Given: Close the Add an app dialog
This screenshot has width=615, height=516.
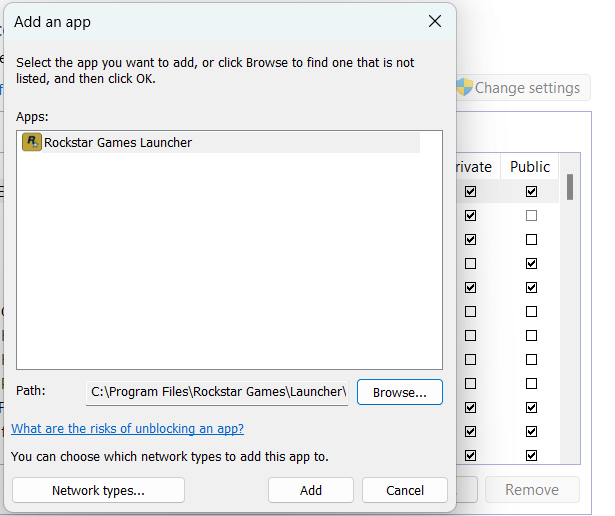Looking at the screenshot, I should coord(435,21).
